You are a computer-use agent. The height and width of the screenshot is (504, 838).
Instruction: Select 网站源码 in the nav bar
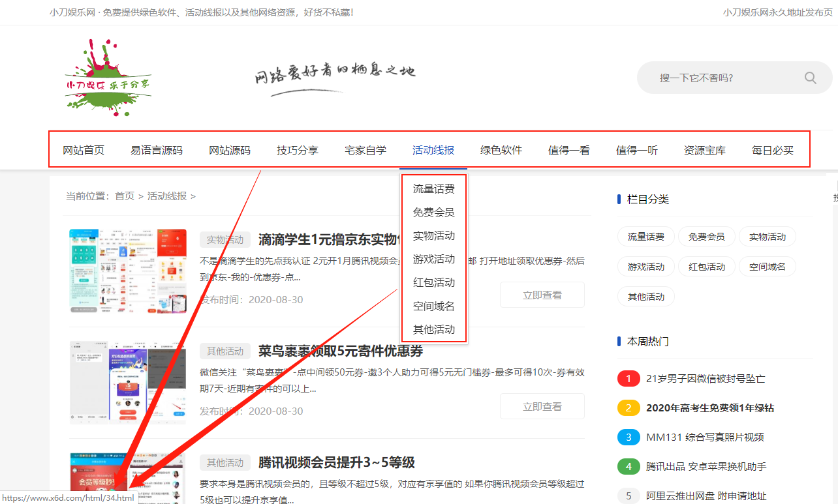tap(230, 151)
